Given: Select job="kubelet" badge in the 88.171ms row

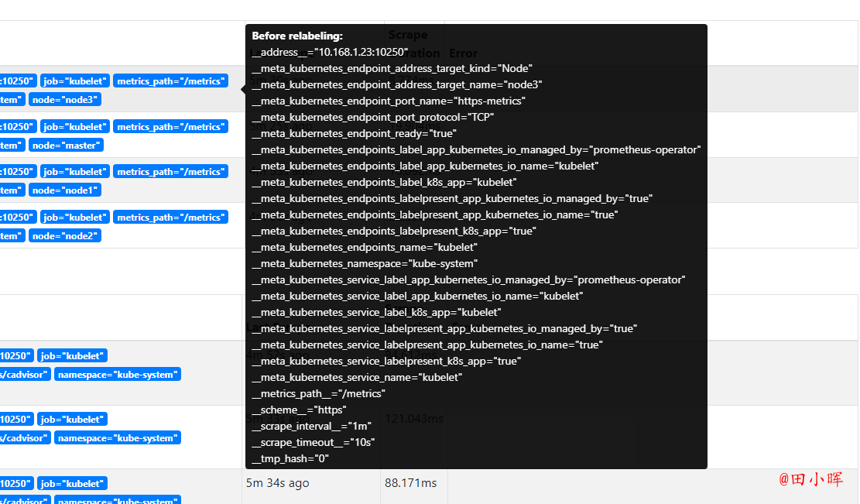Looking at the screenshot, I should (x=72, y=484).
